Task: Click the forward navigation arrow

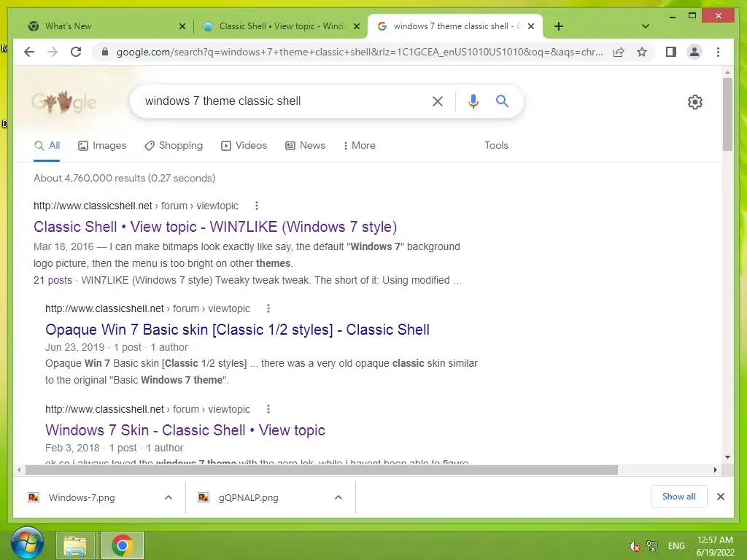Action: click(x=53, y=52)
